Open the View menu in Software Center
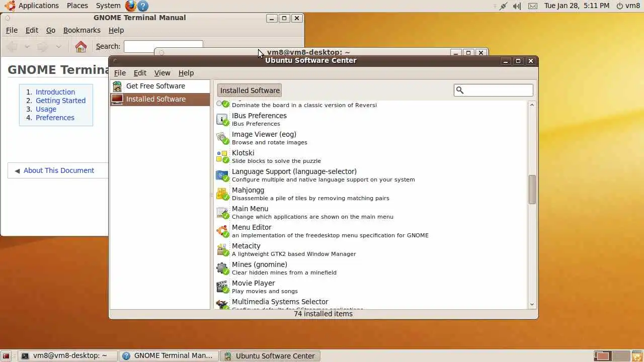Viewport: 644px width, 362px height. [x=162, y=73]
